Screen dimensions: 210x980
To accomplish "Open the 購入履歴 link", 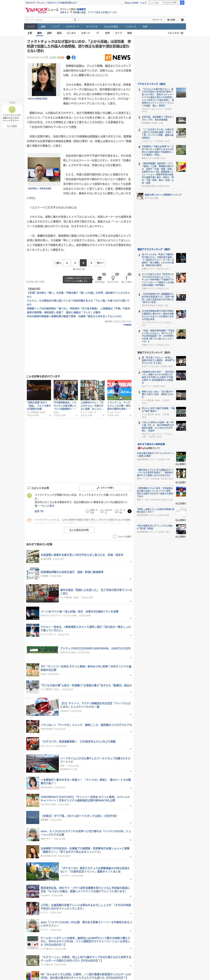I will point(171,20).
